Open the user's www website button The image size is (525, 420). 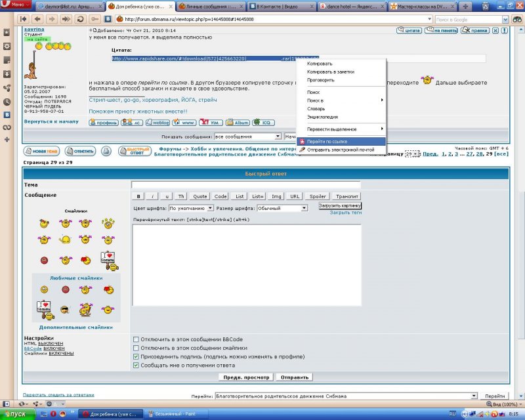coord(184,123)
